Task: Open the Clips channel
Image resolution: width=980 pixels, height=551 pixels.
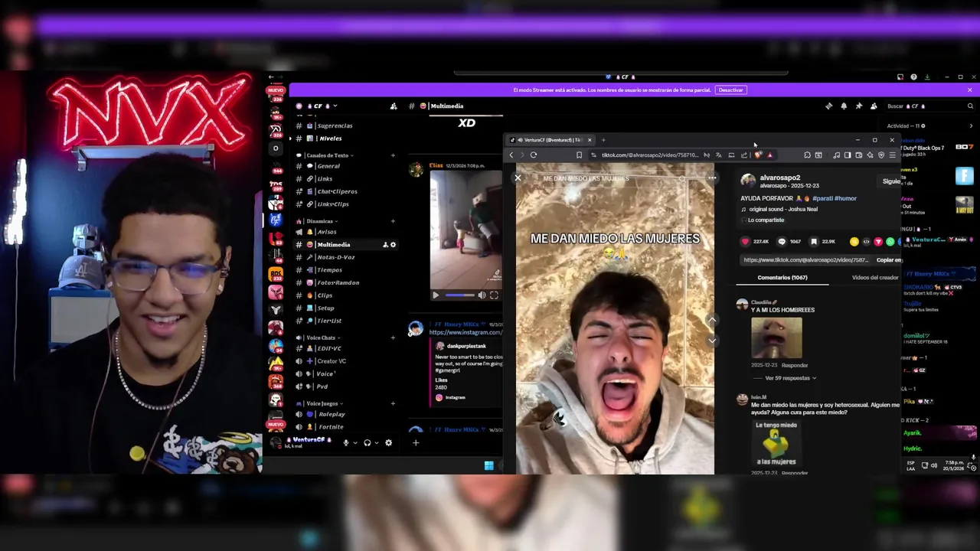Action: [325, 295]
